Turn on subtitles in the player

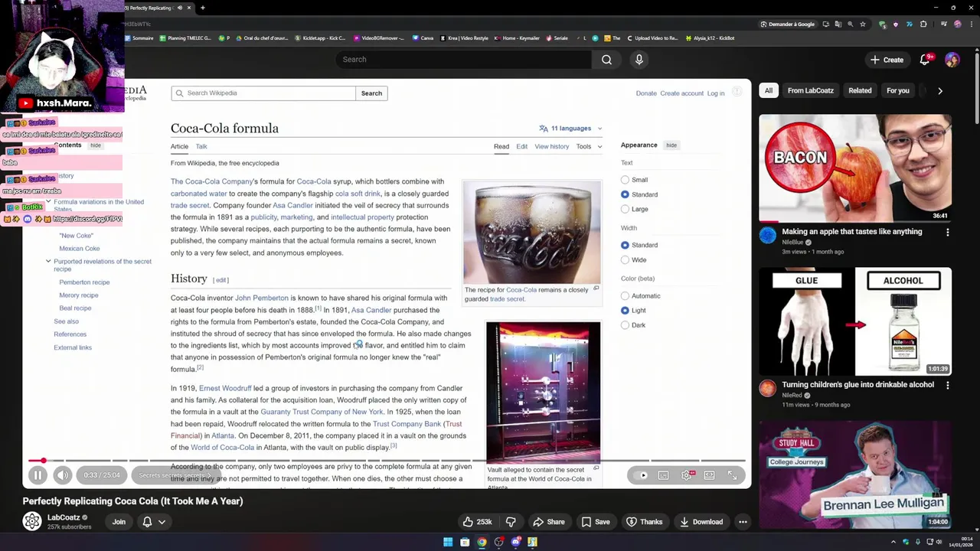664,475
